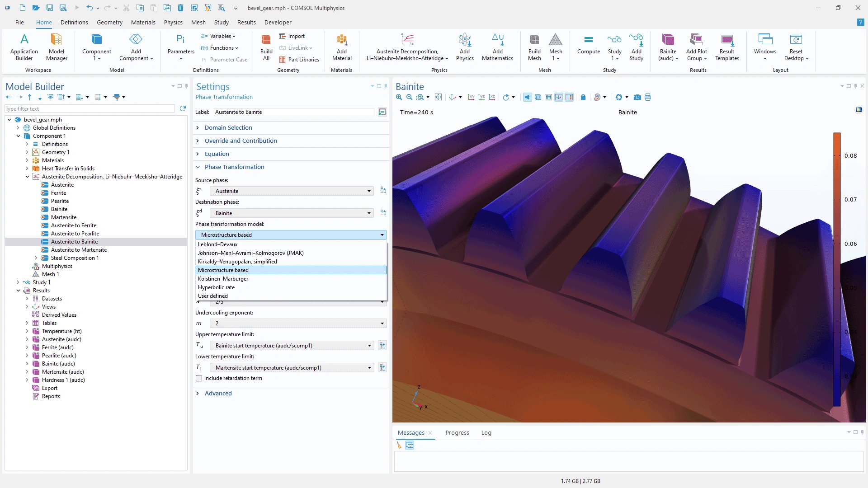Click Zoom Extents icon in graphics toolbar
This screenshot has width=868, height=488.
(x=438, y=97)
